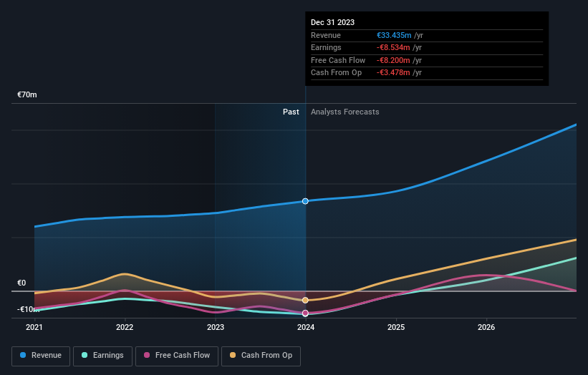
Task: Click the 2023 x-axis label
Action: tap(216, 327)
